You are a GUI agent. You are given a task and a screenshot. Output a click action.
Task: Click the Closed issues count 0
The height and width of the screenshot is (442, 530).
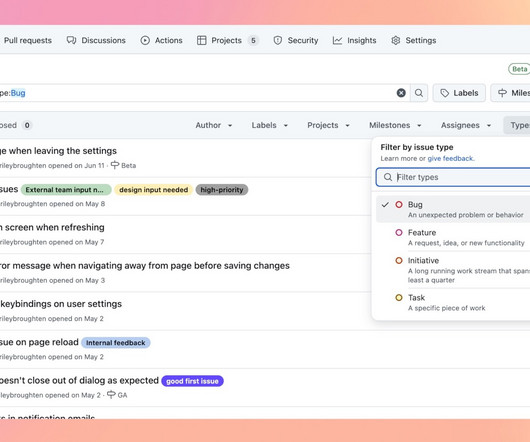27,125
